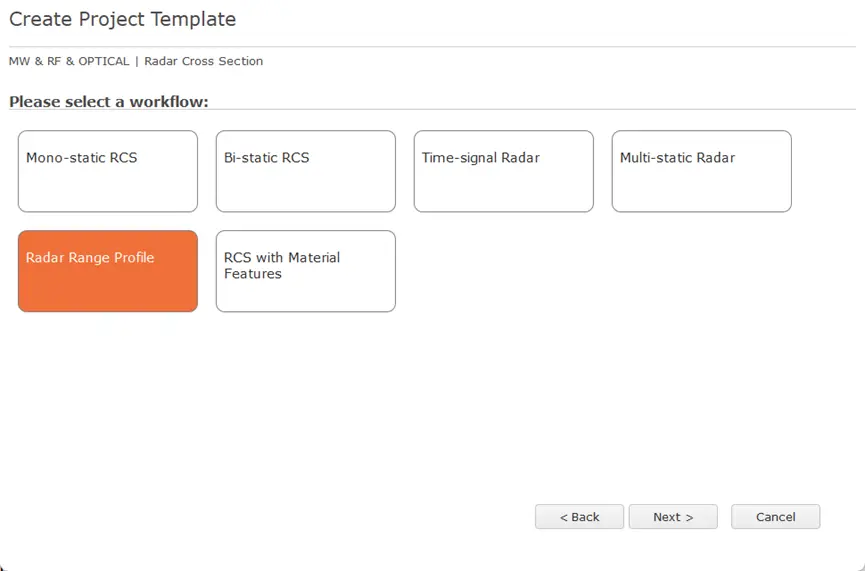The height and width of the screenshot is (571, 865).
Task: Click the highlighted Radar Range Profile tile
Action: point(108,271)
